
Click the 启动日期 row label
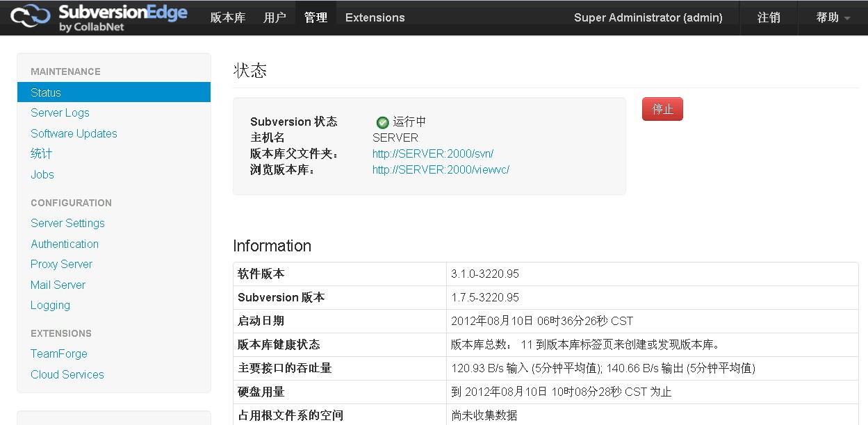tap(261, 321)
